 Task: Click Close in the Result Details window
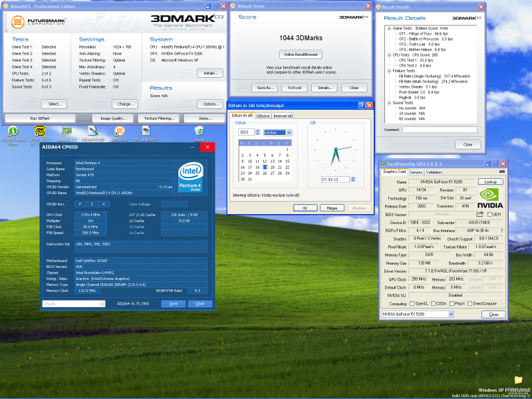468,144
